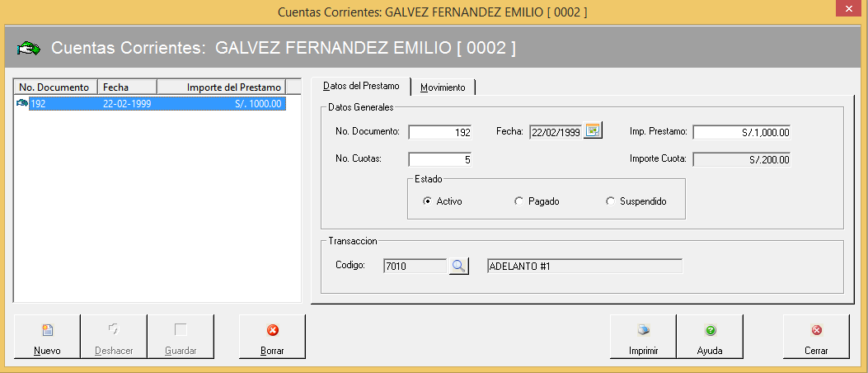
Task: Switch to the Movimiento tab
Action: click(443, 87)
